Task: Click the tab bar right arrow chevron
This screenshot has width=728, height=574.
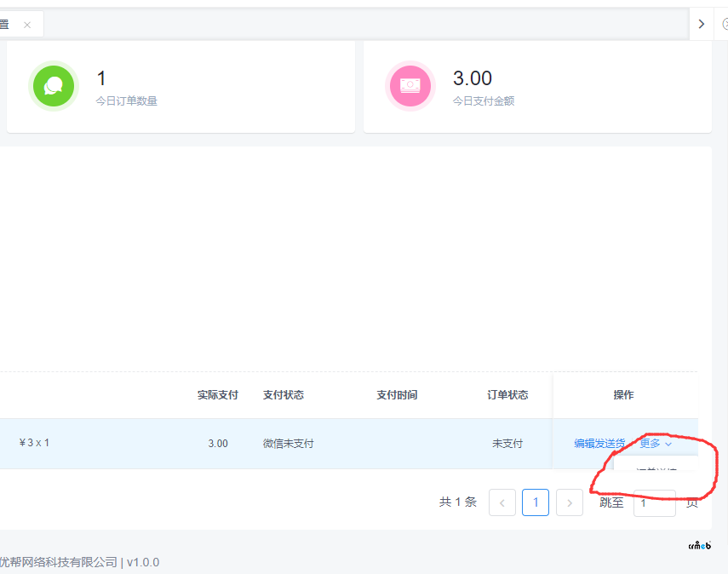Action: pos(702,24)
